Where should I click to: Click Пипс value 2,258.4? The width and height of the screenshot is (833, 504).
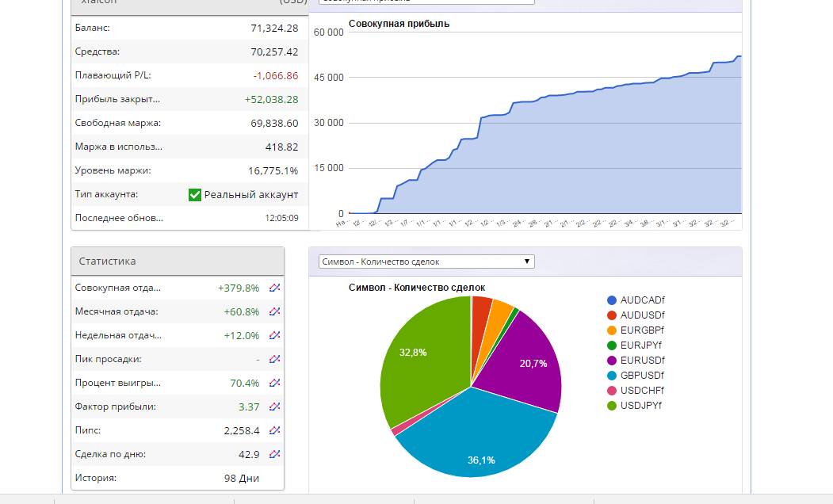click(x=242, y=431)
